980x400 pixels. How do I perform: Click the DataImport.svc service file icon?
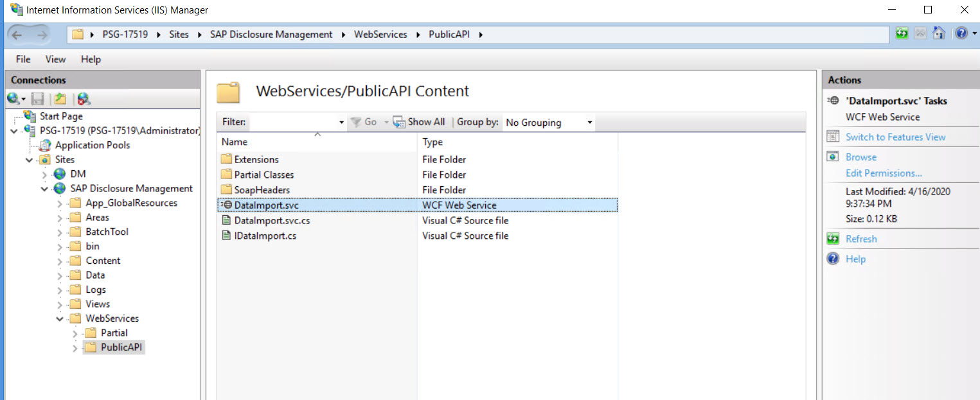pos(226,205)
